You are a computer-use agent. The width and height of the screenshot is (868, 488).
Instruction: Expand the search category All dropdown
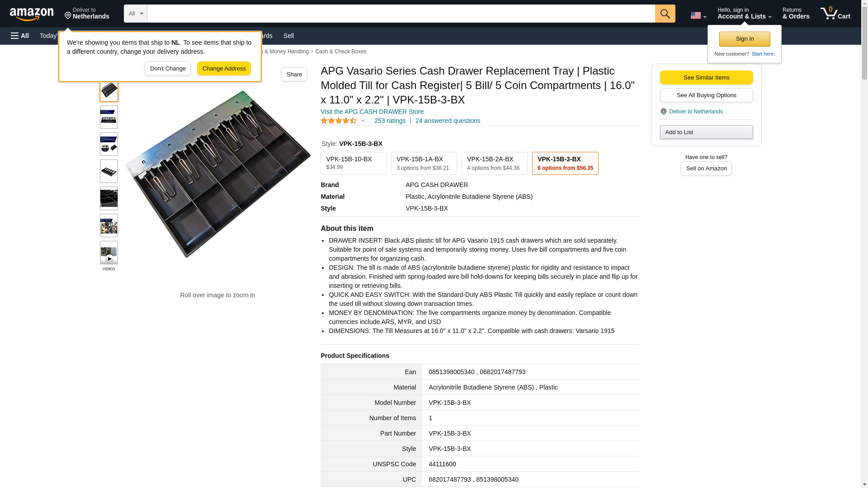click(x=135, y=14)
